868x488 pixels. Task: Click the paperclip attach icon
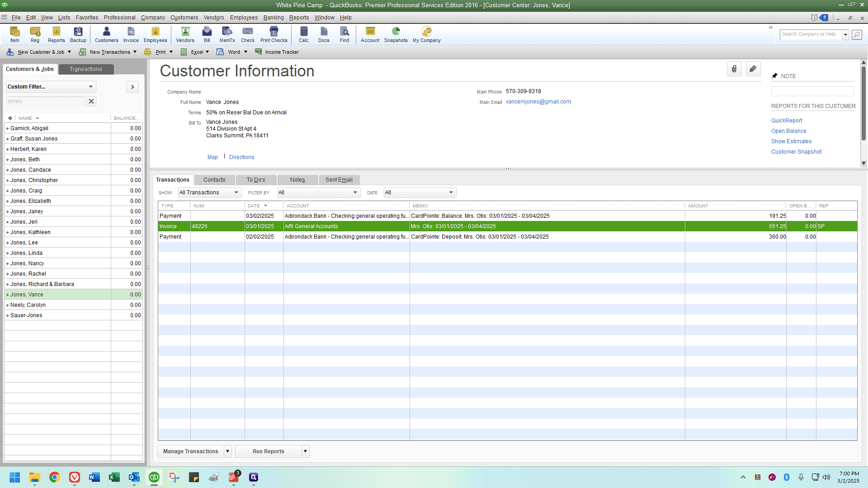[x=734, y=69]
